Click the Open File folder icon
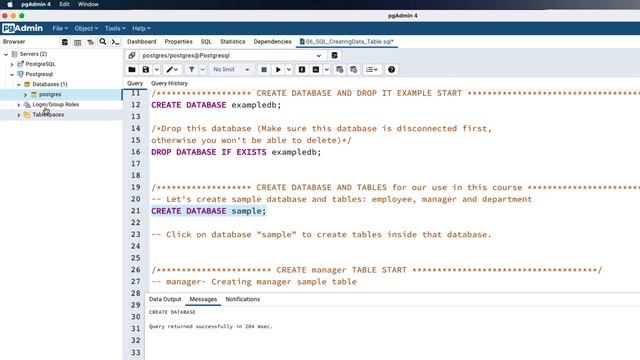 coord(132,70)
